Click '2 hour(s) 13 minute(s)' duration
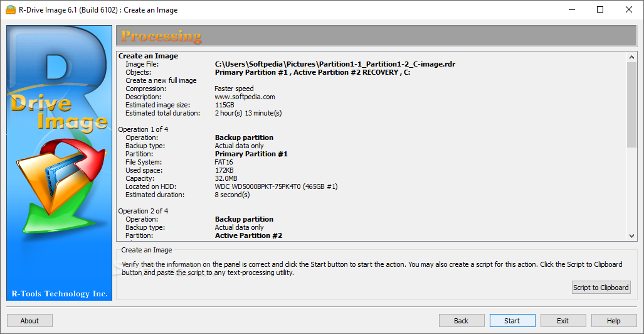The width and height of the screenshot is (644, 334). point(248,113)
